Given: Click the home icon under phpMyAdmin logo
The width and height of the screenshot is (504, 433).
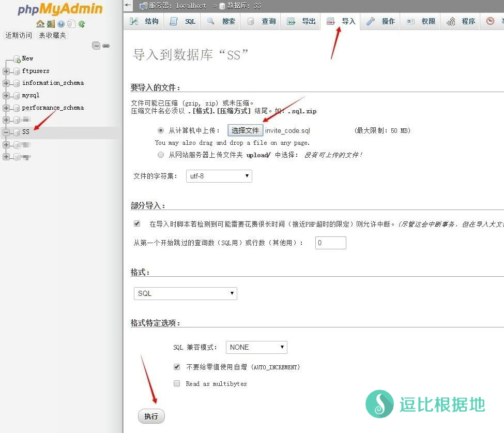Looking at the screenshot, I should pos(40,24).
